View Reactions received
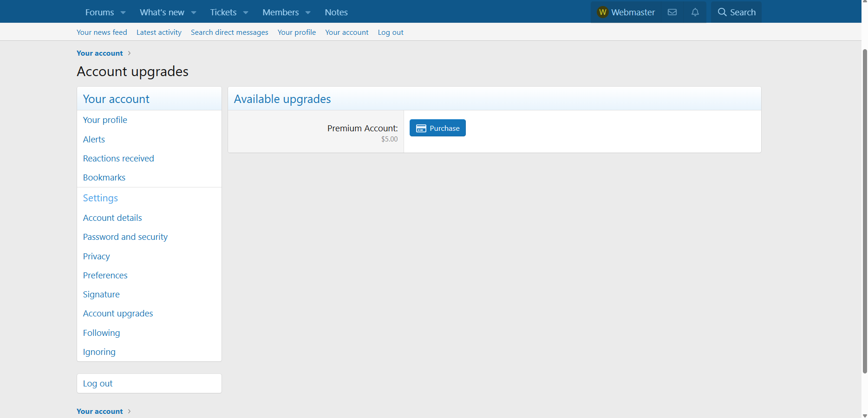The width and height of the screenshot is (868, 418). click(118, 158)
